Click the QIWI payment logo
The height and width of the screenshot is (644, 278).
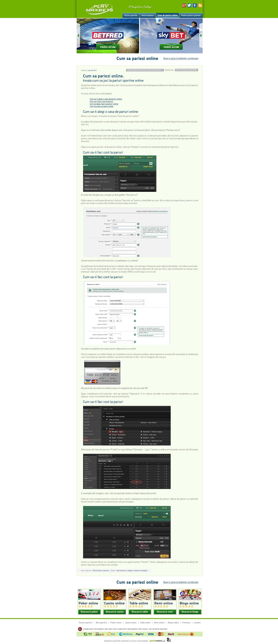pos(112,634)
